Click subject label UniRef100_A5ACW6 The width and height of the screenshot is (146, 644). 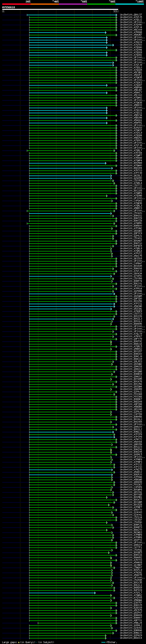point(131,306)
